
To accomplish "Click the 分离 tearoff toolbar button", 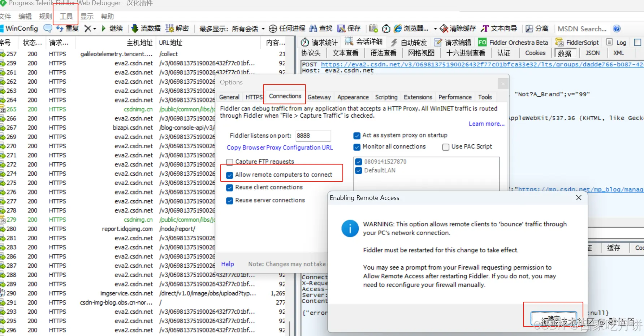I will 537,29.
